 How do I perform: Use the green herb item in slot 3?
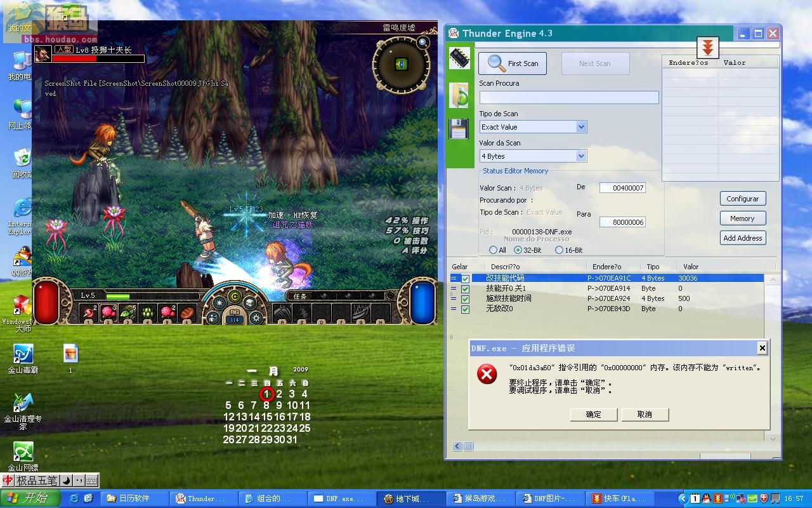pos(128,312)
